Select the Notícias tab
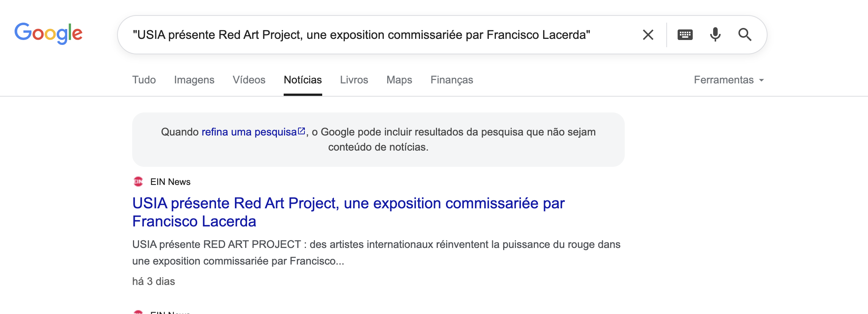This screenshot has width=868, height=314. (x=303, y=80)
